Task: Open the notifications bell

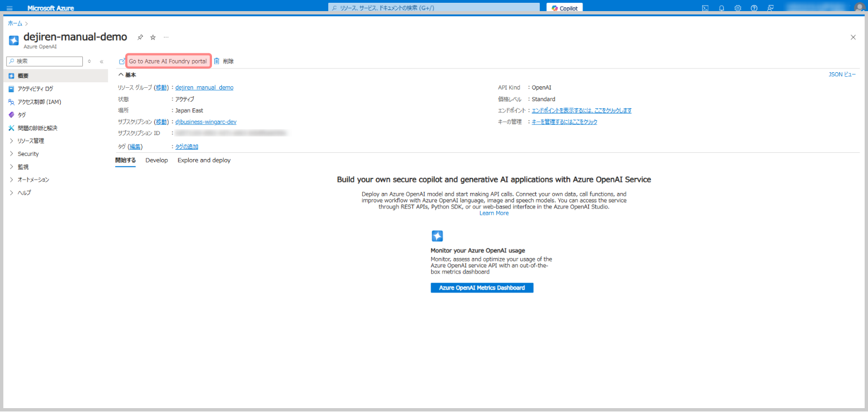Action: (x=722, y=8)
